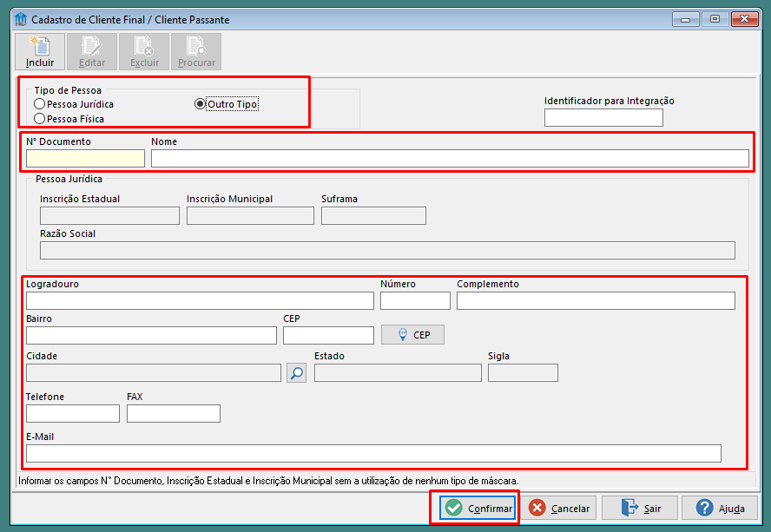
Task: Focus the Identificador para Integração field
Action: click(x=603, y=117)
